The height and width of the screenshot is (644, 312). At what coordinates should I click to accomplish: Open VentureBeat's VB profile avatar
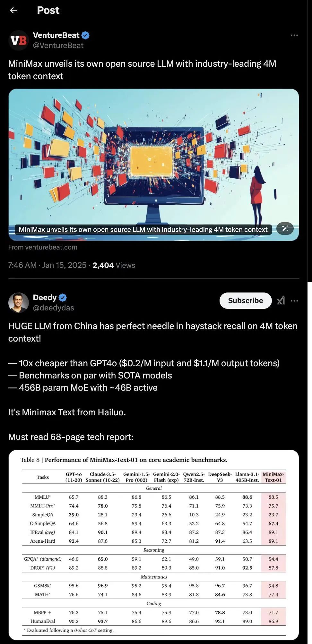pos(19,40)
